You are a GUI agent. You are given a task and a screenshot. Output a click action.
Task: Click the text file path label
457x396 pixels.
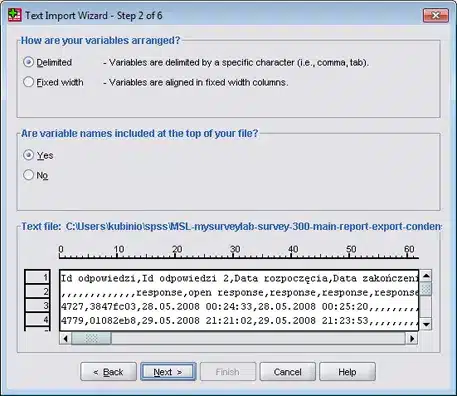231,226
